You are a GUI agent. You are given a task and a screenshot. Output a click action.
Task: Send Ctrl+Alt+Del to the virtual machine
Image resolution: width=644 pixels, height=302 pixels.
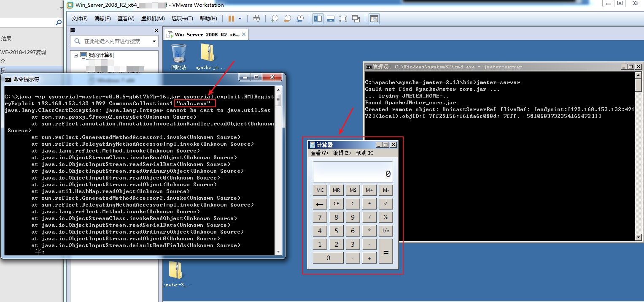256,19
